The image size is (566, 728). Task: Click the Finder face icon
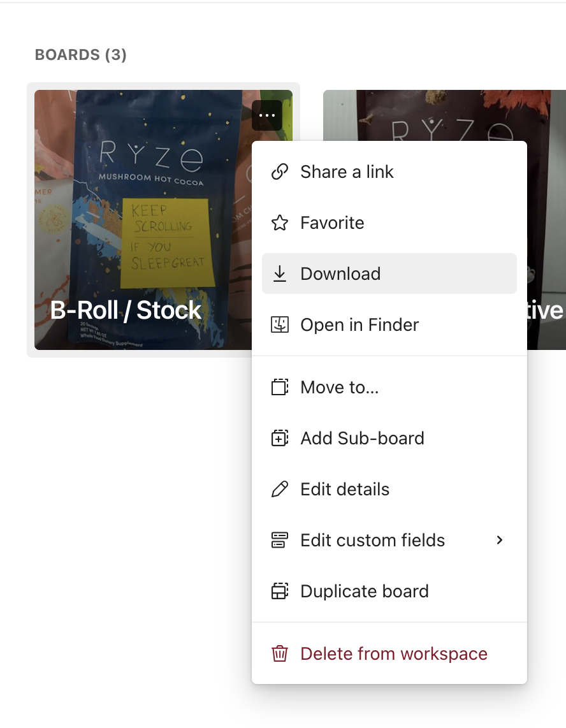click(280, 325)
